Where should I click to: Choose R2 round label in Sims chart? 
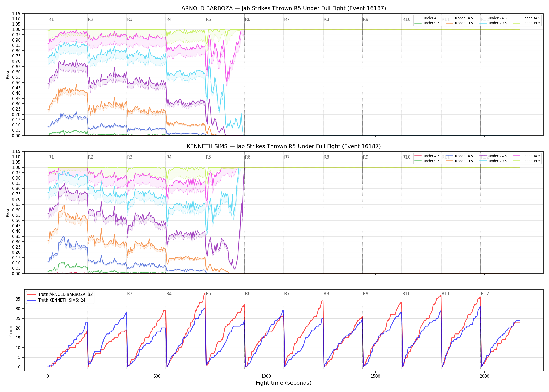(x=90, y=157)
